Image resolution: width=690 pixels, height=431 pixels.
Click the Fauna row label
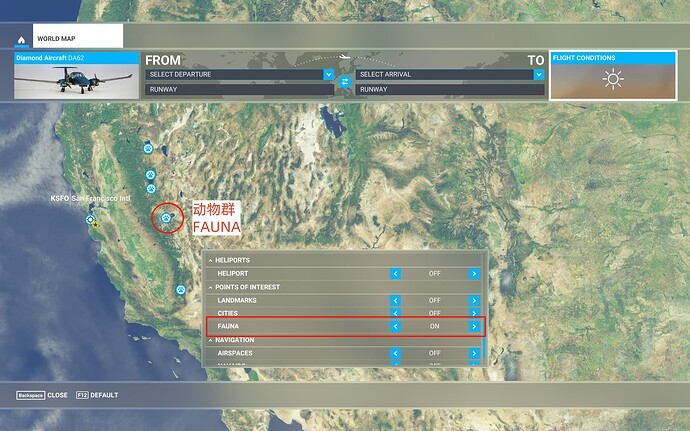click(228, 326)
